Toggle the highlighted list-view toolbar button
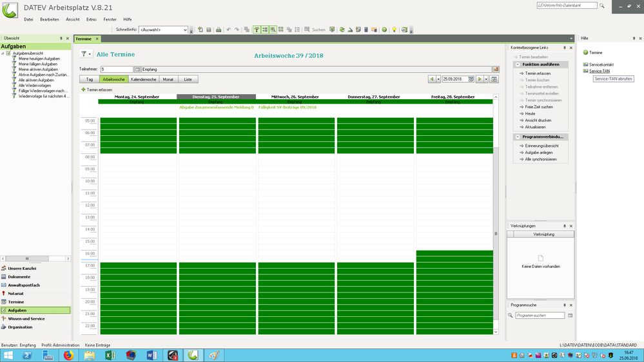Image resolution: width=644 pixels, height=362 pixels. 265,30
